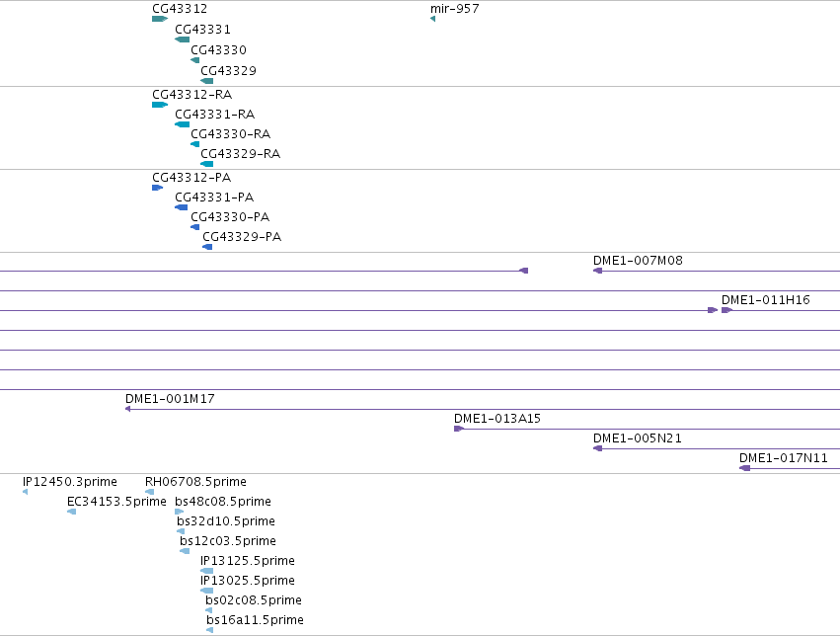Open the DME1-011H16 clone label
This screenshot has width=840, height=636.
[x=766, y=300]
